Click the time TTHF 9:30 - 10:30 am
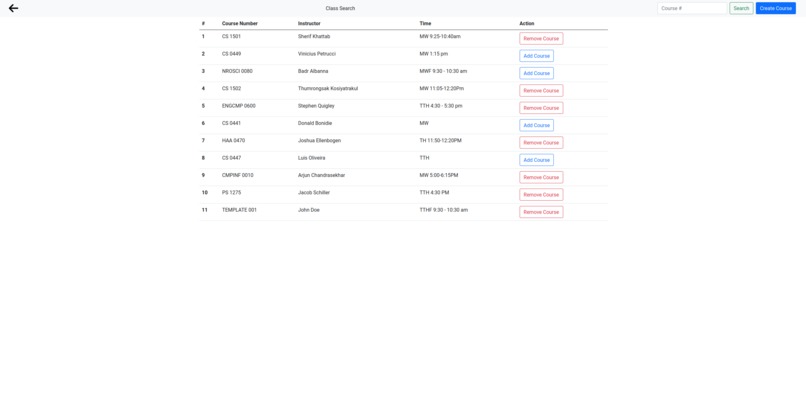Viewport: 806px width, 399px height. (x=444, y=210)
